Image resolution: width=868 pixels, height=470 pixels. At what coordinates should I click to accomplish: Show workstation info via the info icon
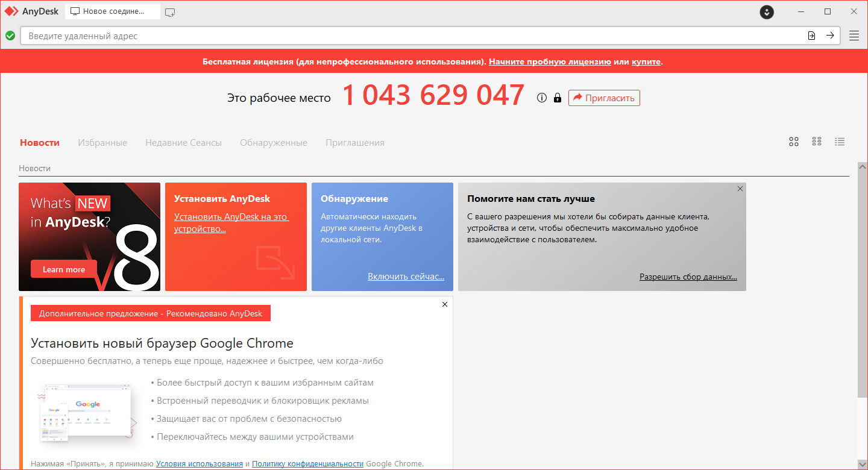[x=541, y=98]
